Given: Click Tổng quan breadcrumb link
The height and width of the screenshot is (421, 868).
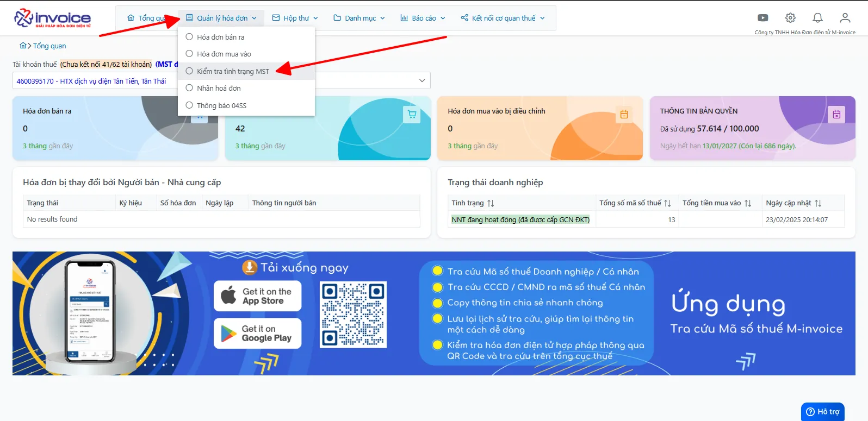Looking at the screenshot, I should [49, 46].
